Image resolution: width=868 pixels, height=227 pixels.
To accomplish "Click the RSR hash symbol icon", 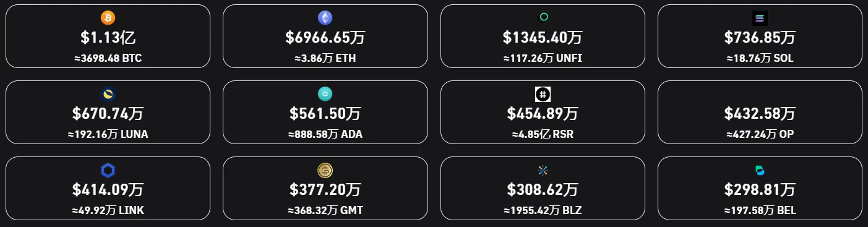I will click(x=543, y=95).
